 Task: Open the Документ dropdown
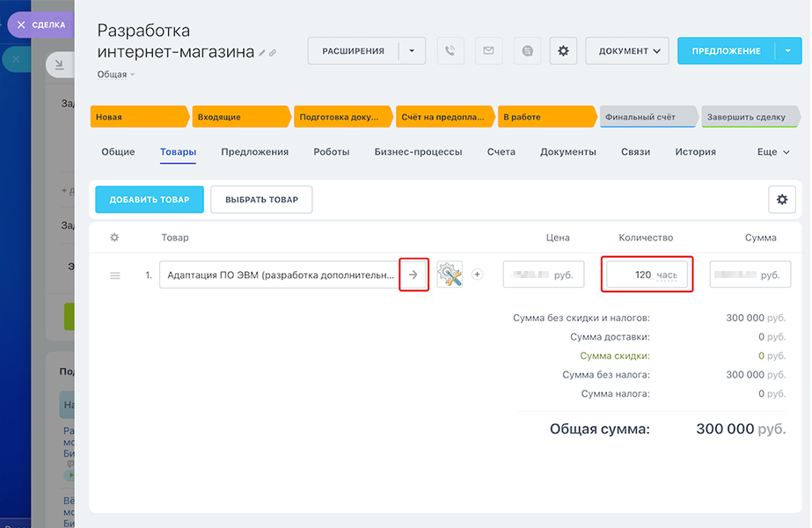(627, 51)
